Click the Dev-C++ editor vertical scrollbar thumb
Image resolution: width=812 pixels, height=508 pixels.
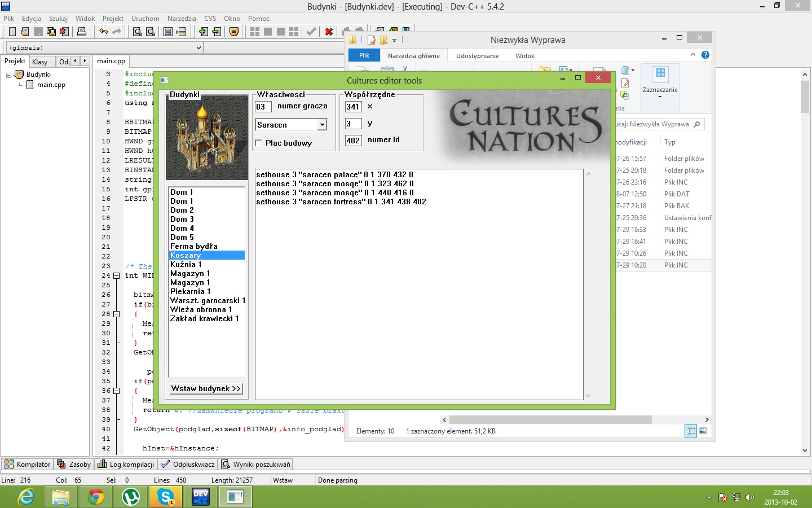pyautogui.click(x=805, y=97)
